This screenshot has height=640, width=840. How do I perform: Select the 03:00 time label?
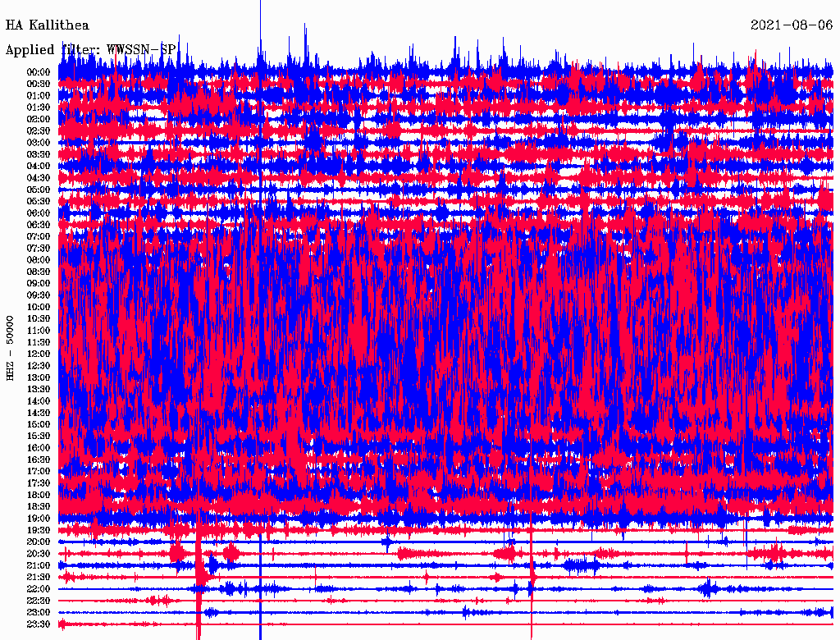pyautogui.click(x=38, y=143)
